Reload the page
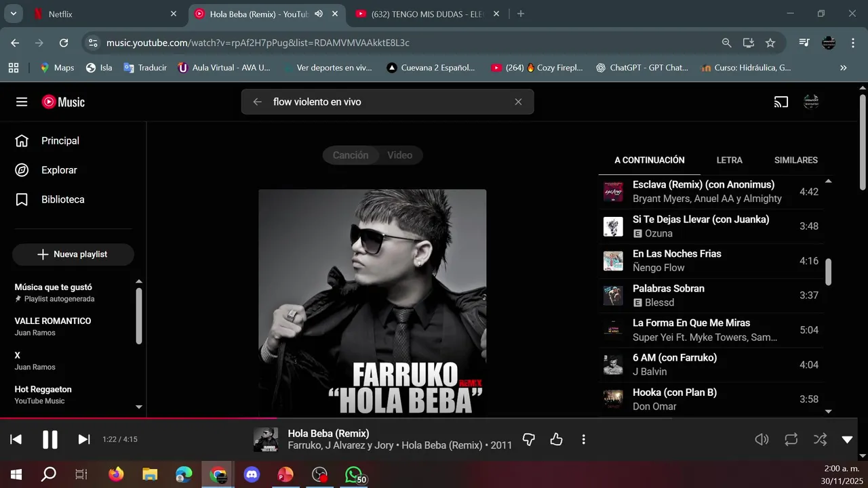This screenshot has width=868, height=488. (64, 43)
